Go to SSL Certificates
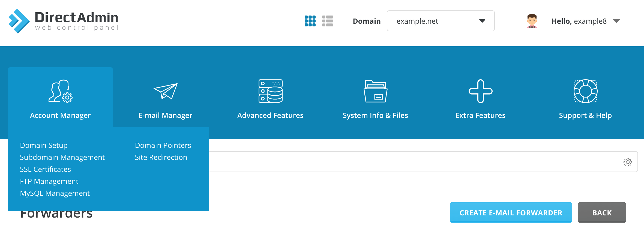Screen dimensions: 644x232 click(45, 169)
